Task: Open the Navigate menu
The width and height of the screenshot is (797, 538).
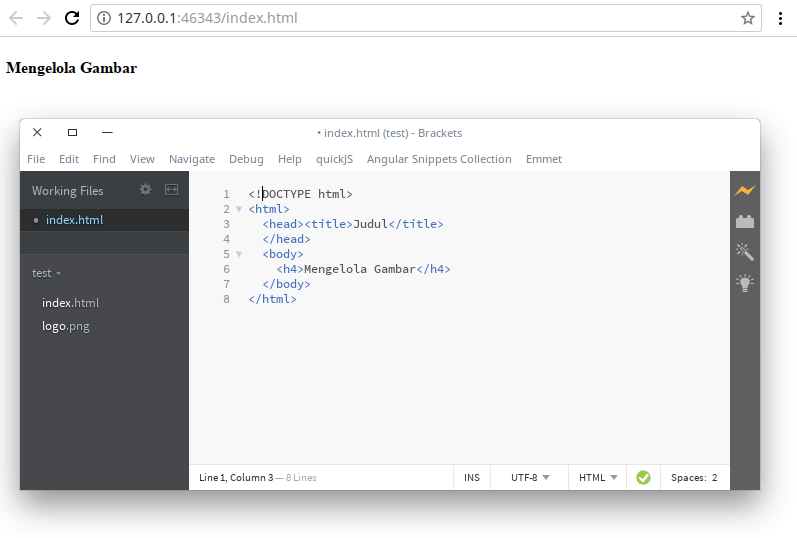Action: click(192, 159)
